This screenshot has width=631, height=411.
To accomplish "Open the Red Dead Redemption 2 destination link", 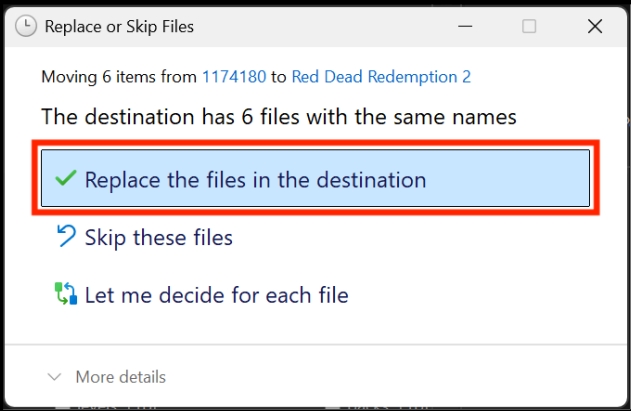I will point(381,76).
